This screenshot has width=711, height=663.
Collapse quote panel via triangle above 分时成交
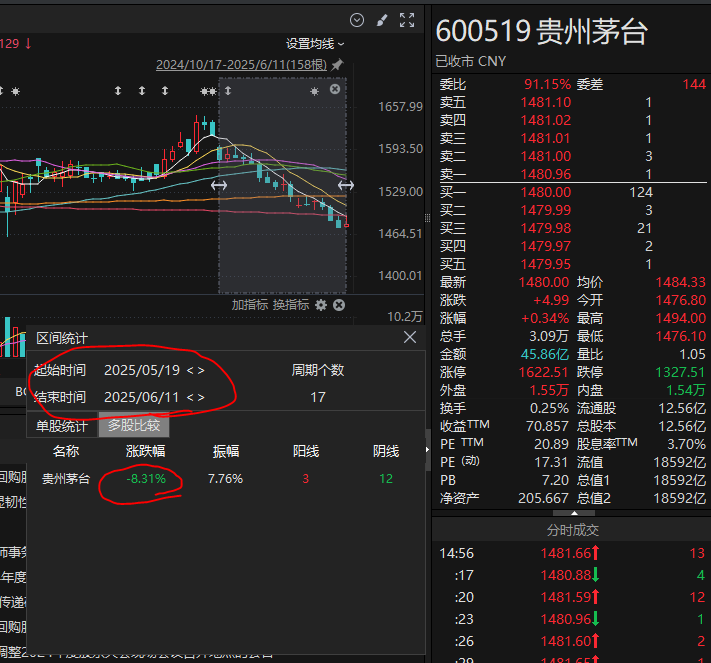[574, 513]
